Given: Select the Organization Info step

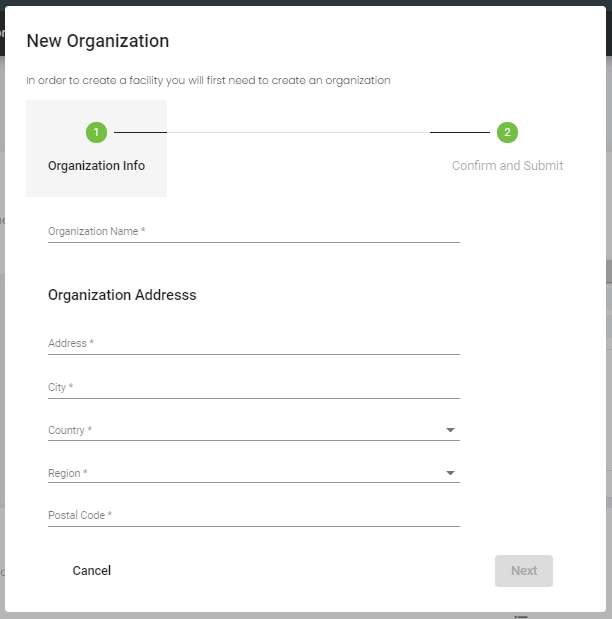Looking at the screenshot, I should point(96,166).
